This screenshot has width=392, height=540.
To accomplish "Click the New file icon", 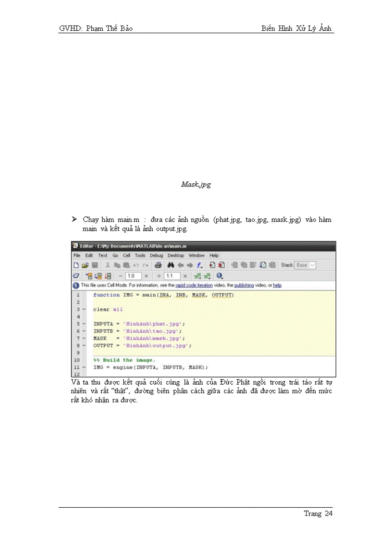I will [76, 265].
